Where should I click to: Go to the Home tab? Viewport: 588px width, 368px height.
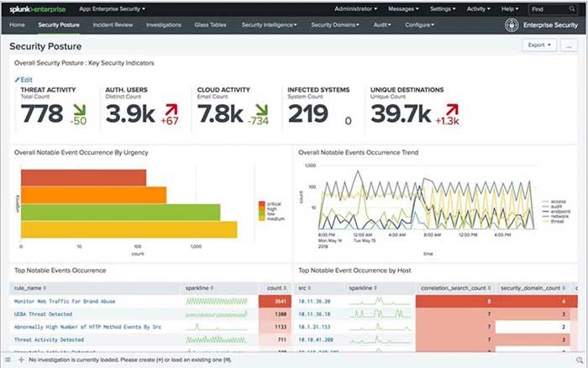point(17,24)
